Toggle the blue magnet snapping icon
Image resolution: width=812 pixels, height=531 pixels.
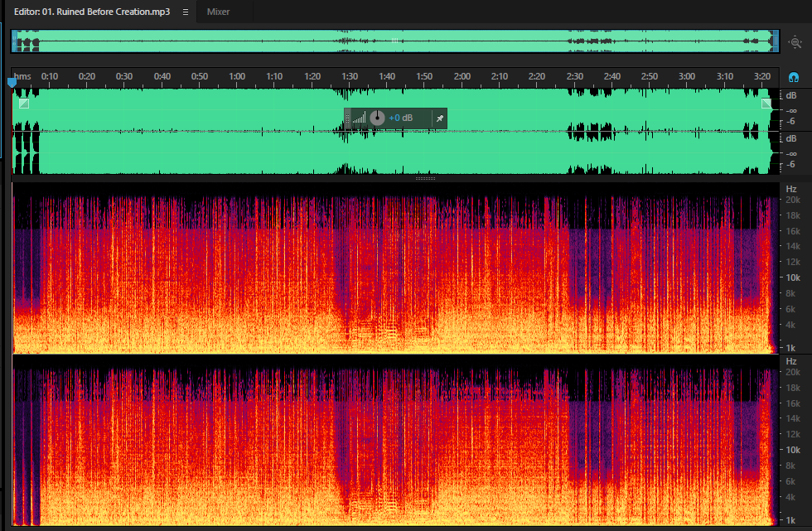pyautogui.click(x=794, y=78)
